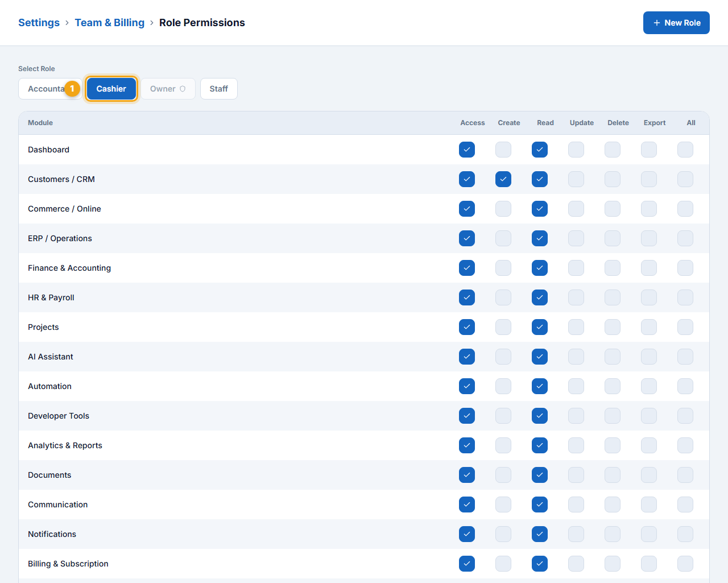Click the Access column header
This screenshot has height=583, width=728.
click(473, 123)
